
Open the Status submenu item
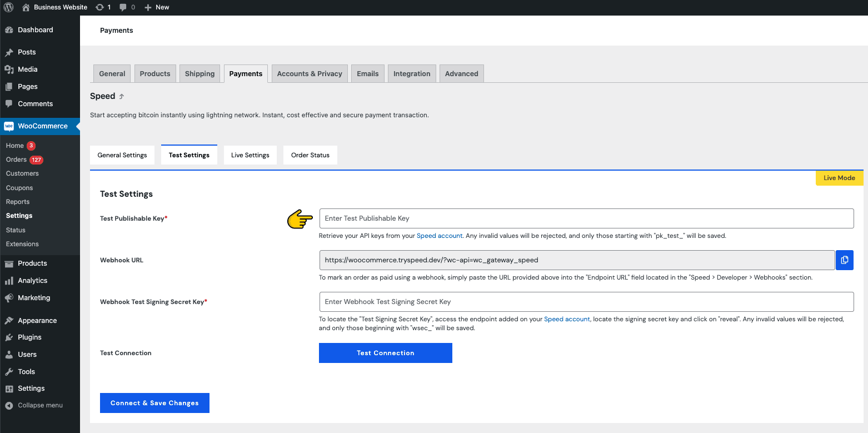coord(16,230)
